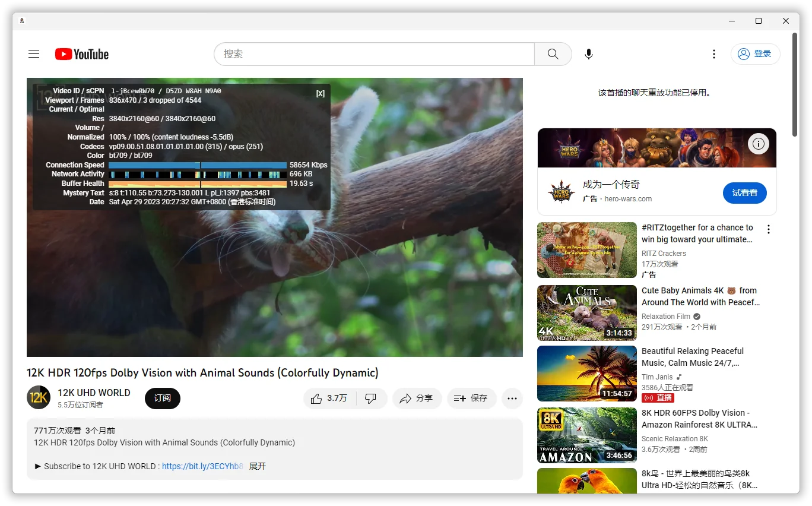Start voice search with microphone icon
The width and height of the screenshot is (812, 506).
(588, 54)
